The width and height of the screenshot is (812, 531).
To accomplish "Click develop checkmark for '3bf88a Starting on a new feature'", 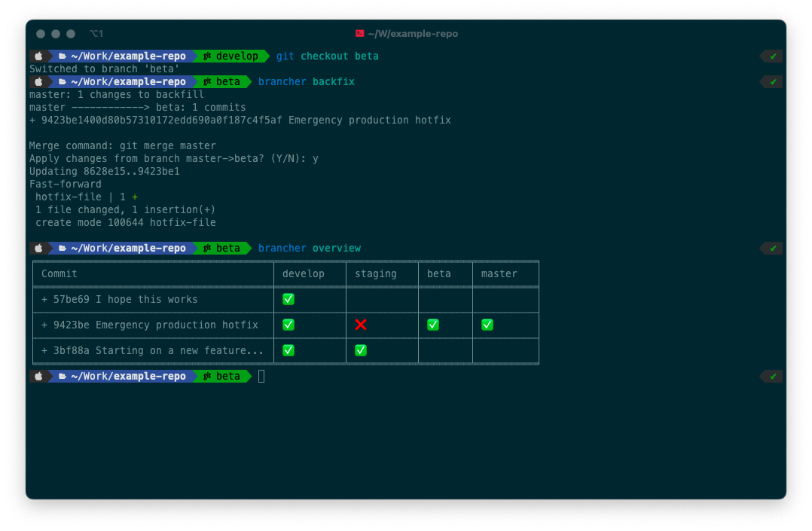I will point(288,351).
